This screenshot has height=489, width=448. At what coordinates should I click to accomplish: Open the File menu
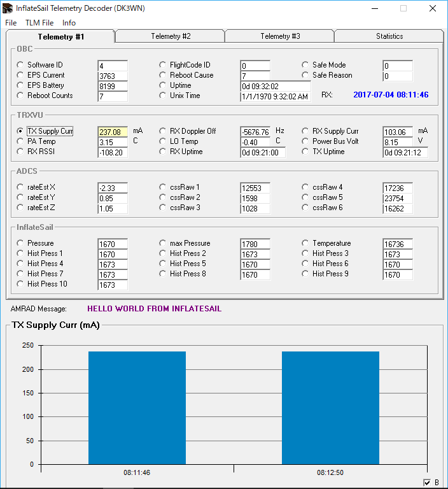coord(11,23)
